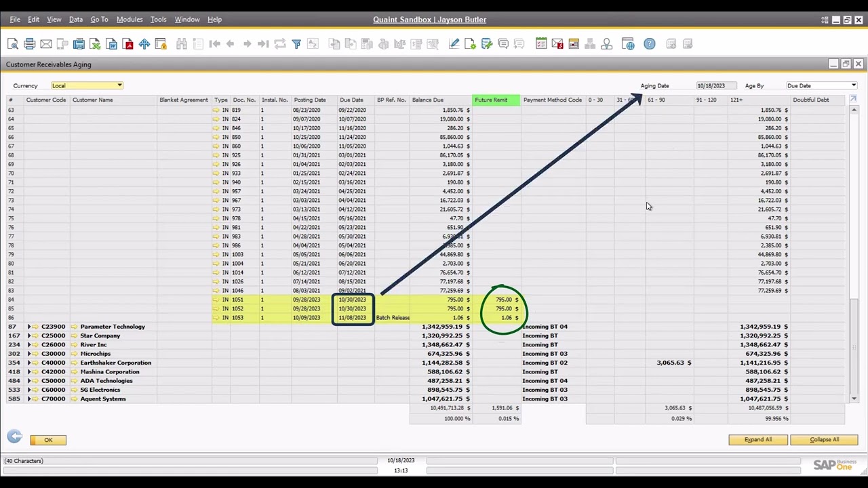This screenshot has height=488, width=868.
Task: Open the Currency dropdown showing Local
Action: tap(87, 85)
